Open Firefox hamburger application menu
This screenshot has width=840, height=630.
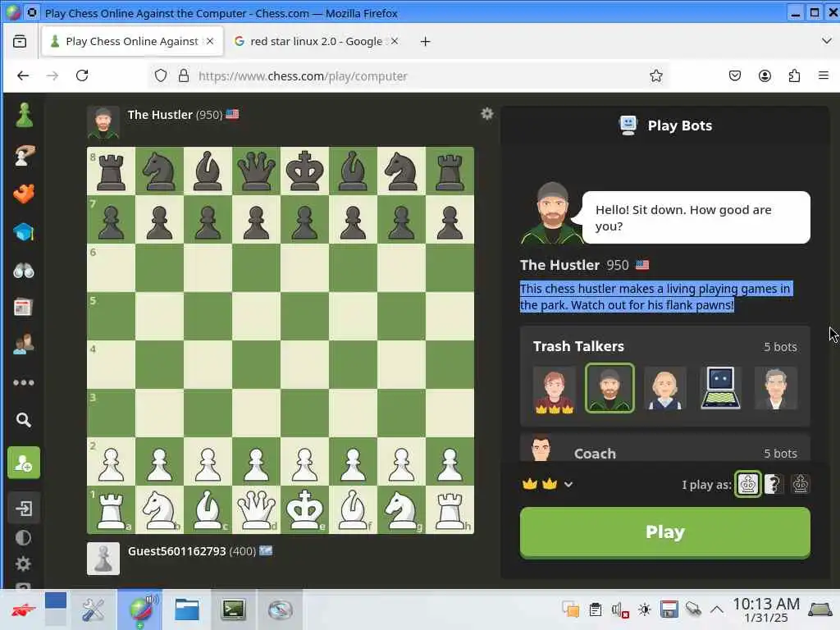[824, 76]
